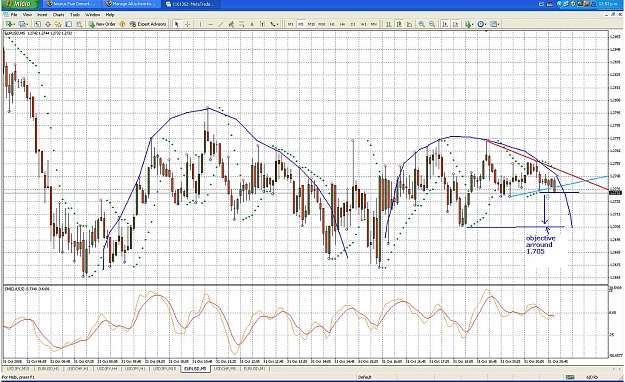Image resolution: width=625 pixels, height=382 pixels.
Task: Launch the MetaEditor icon
Action: pyautogui.click(x=122, y=24)
